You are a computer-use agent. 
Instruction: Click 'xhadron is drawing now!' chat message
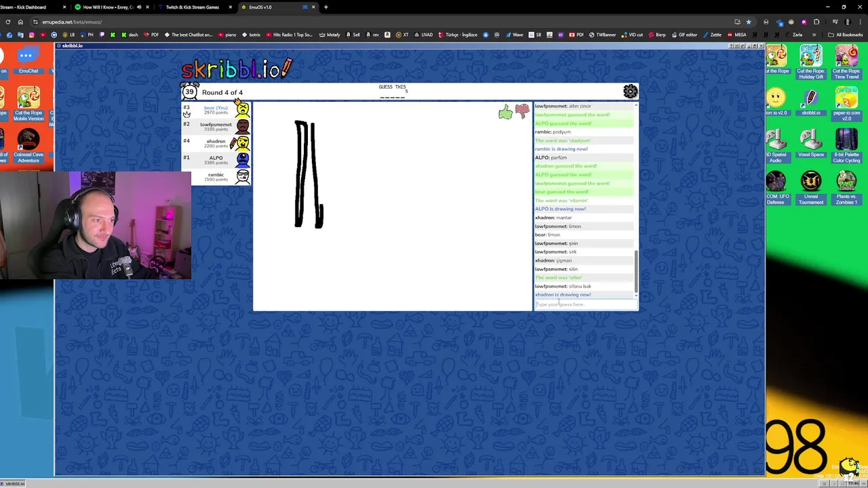pyautogui.click(x=563, y=295)
